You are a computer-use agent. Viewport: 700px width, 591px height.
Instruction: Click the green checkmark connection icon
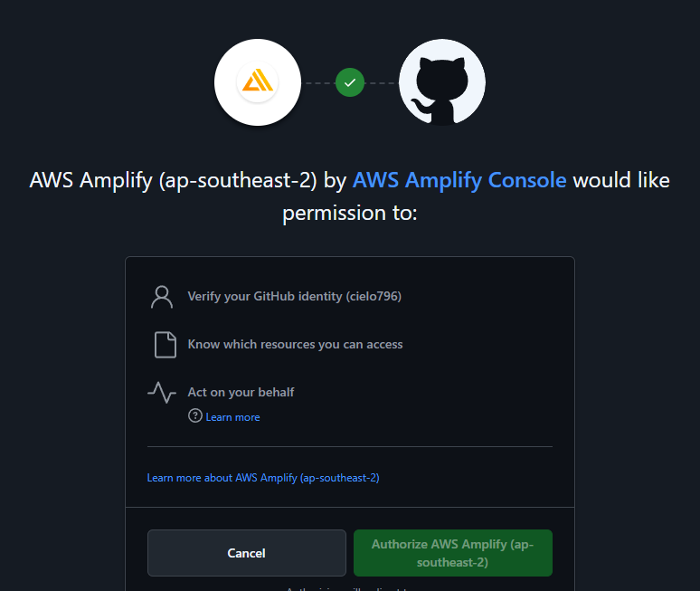coord(350,82)
